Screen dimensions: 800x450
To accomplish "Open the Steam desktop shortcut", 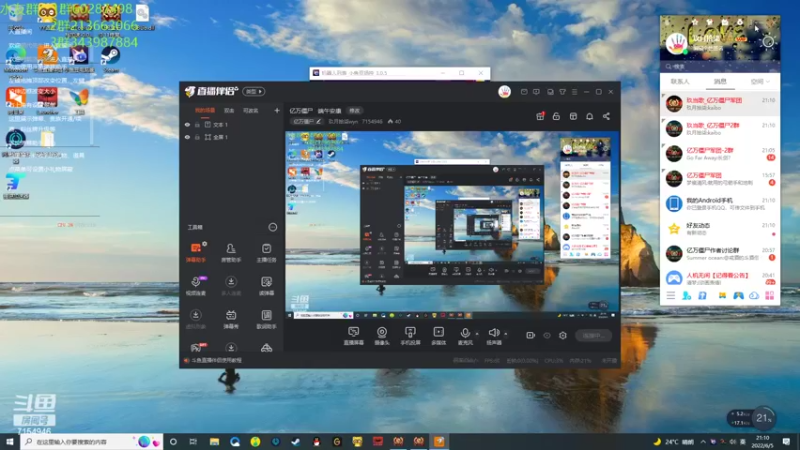I will (x=110, y=58).
